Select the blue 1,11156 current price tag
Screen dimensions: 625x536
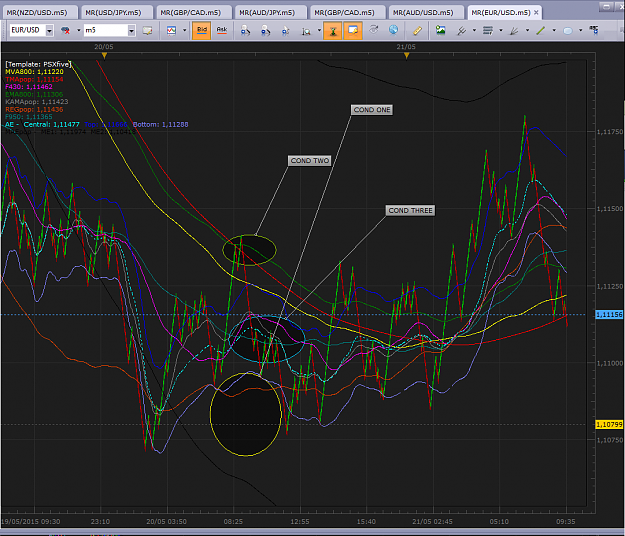(609, 315)
